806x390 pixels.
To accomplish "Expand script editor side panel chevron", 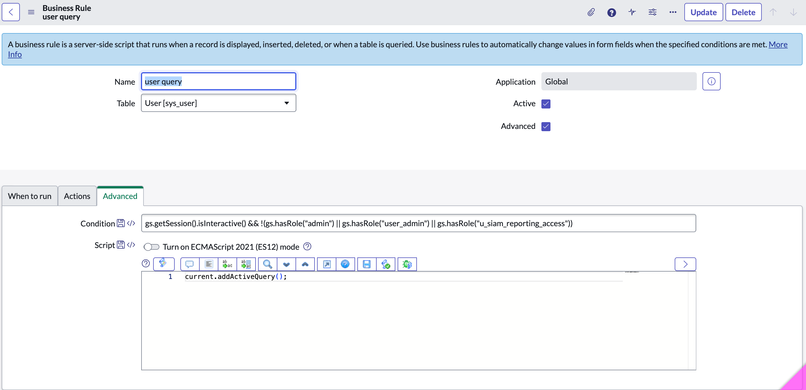I will click(685, 264).
